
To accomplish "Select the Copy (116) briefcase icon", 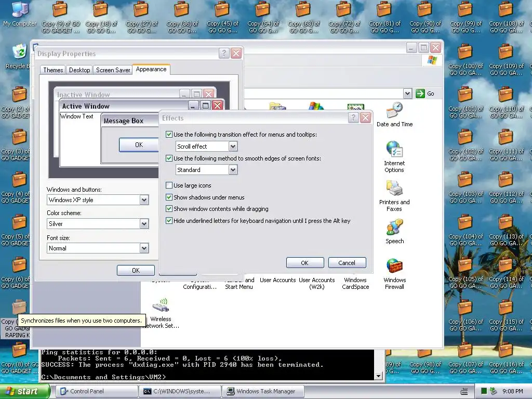I will point(506,358).
